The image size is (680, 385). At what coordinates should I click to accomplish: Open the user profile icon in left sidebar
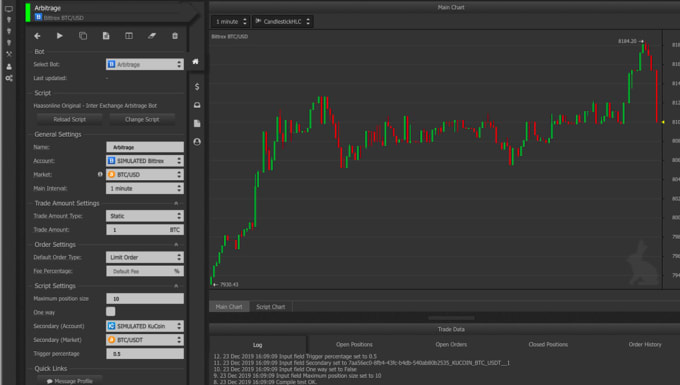9,66
